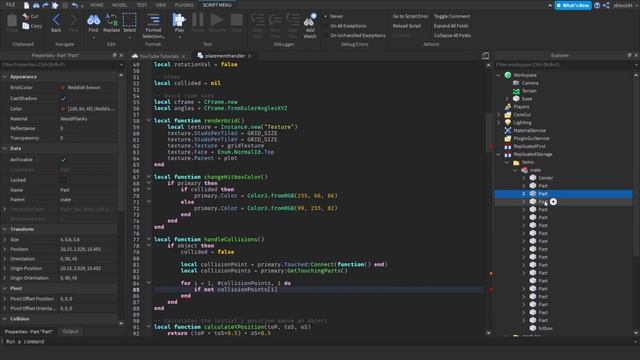The image size is (640, 360).
Task: Click the redo arrow in quick access bar
Action: click(45, 5)
